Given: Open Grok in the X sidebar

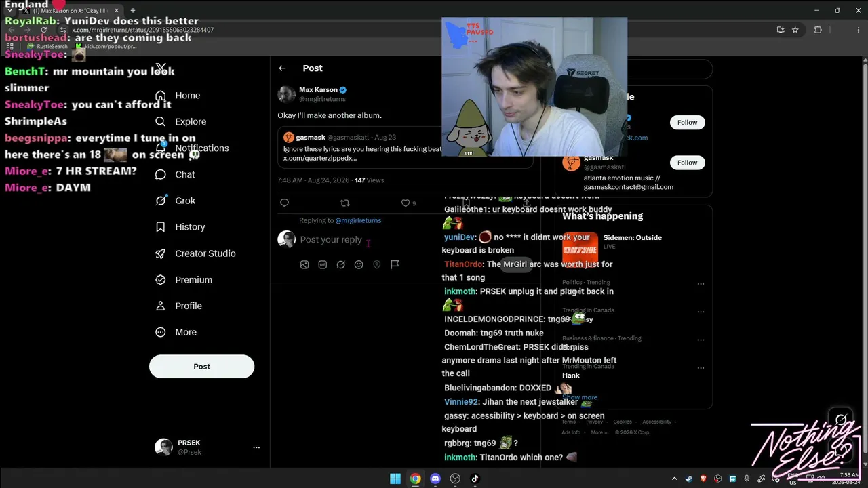Looking at the screenshot, I should (175, 201).
